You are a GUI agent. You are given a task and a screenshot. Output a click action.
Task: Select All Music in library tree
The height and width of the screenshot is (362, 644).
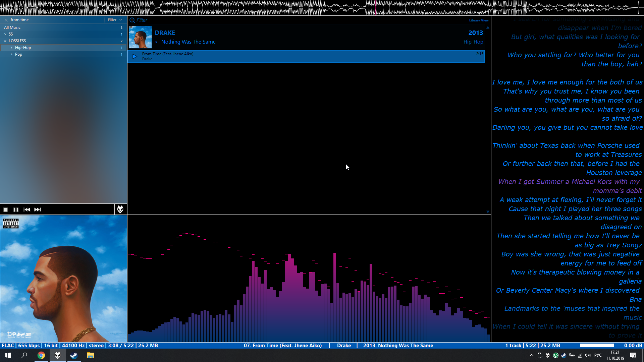12,27
